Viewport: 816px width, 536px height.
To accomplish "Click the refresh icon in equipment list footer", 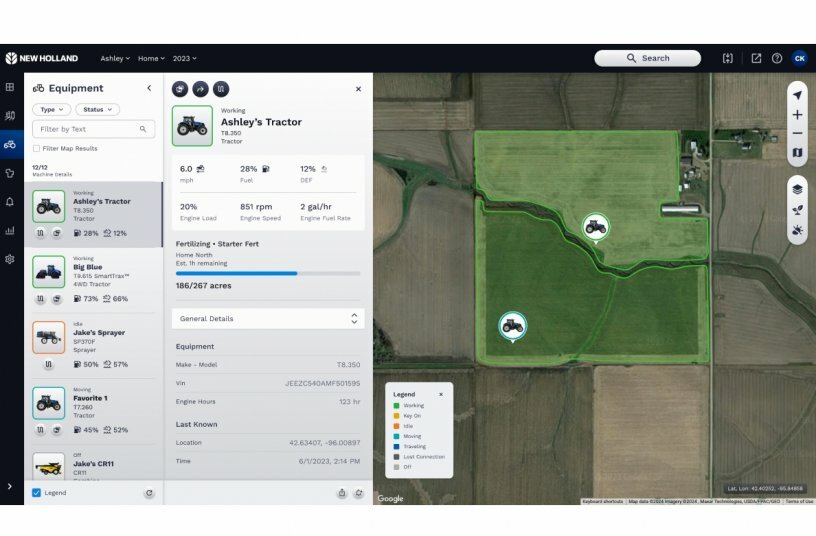I will coord(149,493).
